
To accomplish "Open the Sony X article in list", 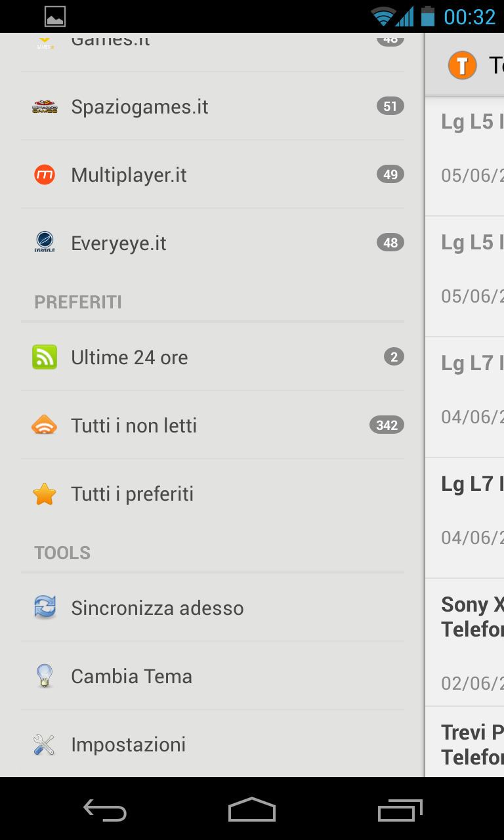I will coord(465,642).
